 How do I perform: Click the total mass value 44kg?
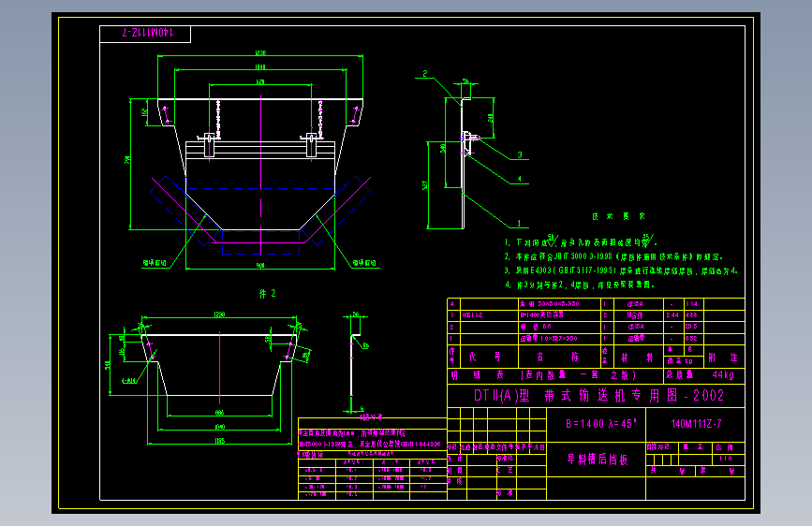[x=722, y=374]
